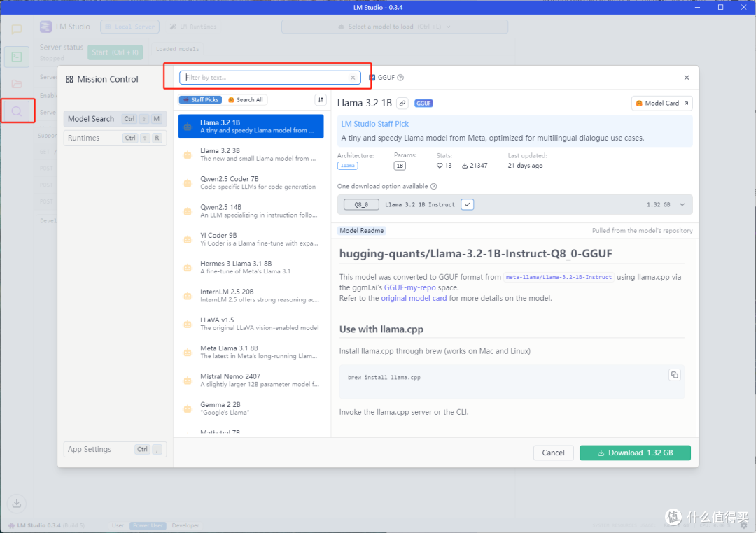Click info icon beside download option text
Image resolution: width=756 pixels, height=533 pixels.
(434, 187)
